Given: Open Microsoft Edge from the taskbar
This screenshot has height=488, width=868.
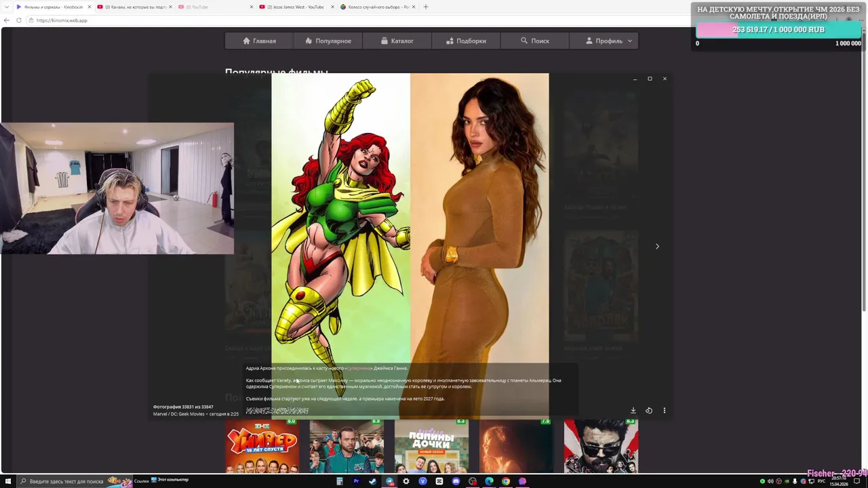Looking at the screenshot, I should coord(489,481).
